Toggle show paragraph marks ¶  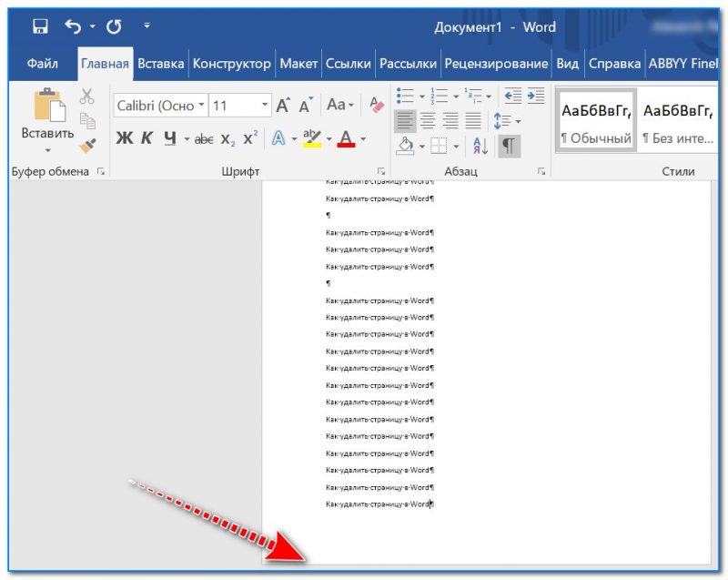point(509,146)
